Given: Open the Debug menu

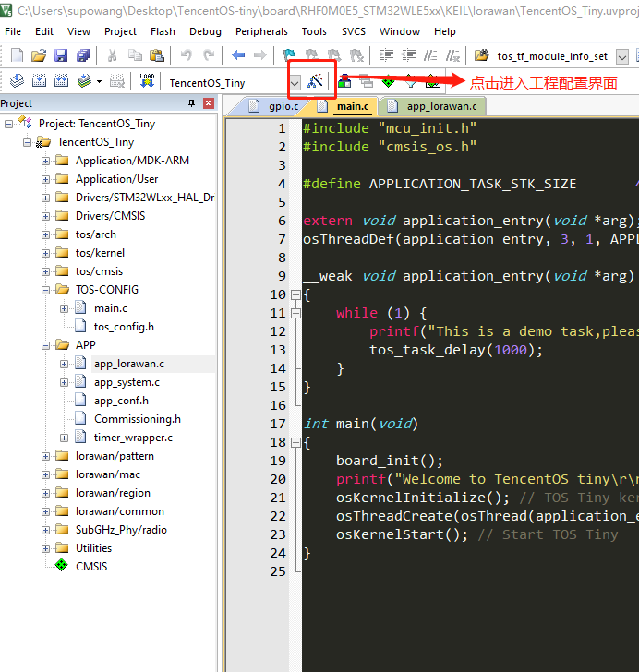Looking at the screenshot, I should (x=205, y=31).
